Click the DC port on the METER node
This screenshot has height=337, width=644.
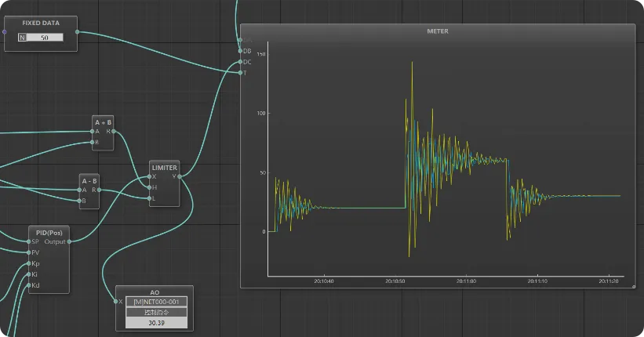[240, 62]
